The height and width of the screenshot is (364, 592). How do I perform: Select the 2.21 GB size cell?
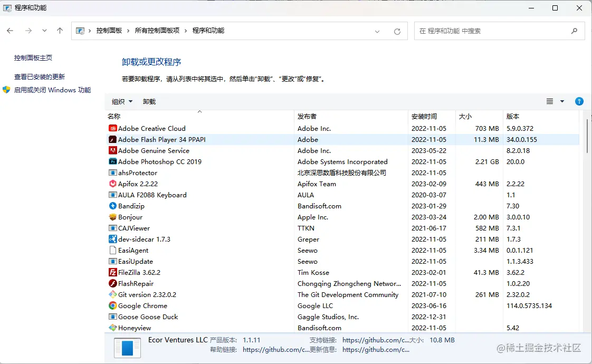coord(487,161)
